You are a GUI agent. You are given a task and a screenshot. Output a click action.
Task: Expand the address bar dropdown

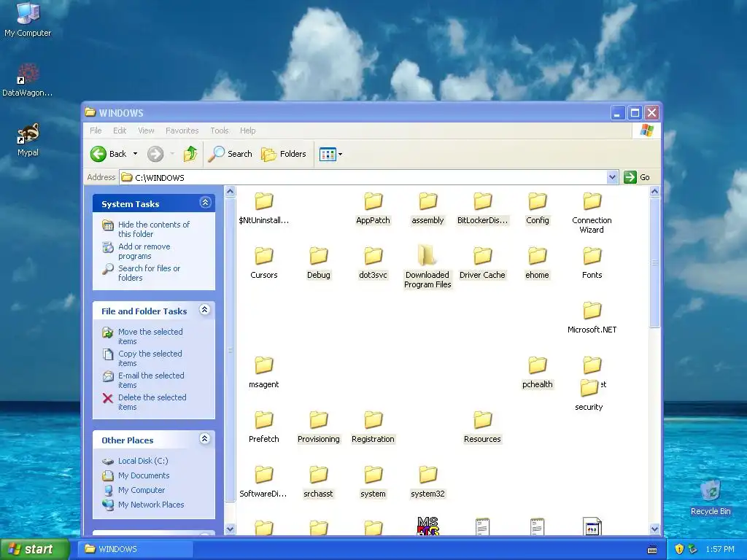tap(613, 177)
